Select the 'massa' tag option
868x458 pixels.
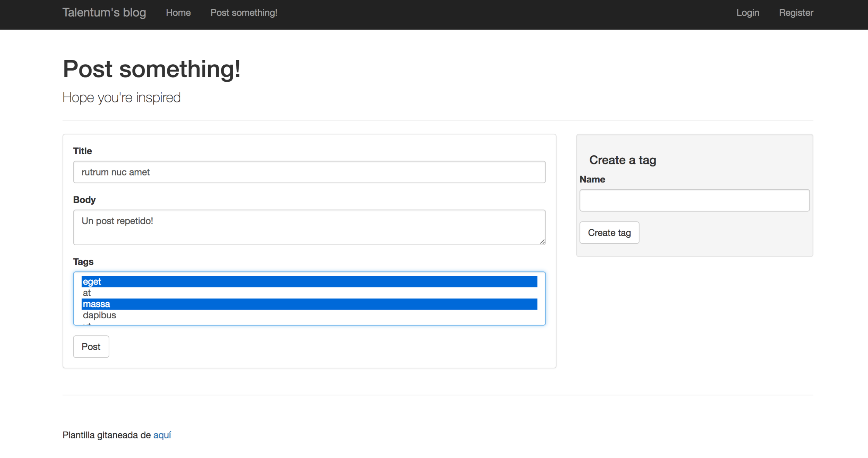[309, 304]
